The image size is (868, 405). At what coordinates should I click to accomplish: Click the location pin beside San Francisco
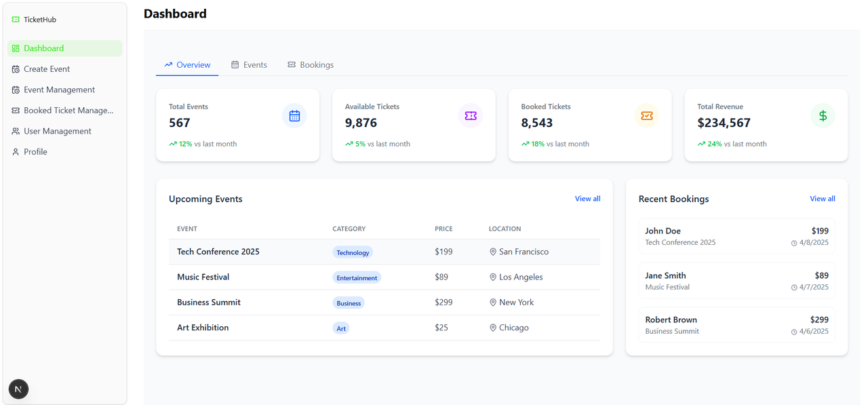[x=493, y=252]
